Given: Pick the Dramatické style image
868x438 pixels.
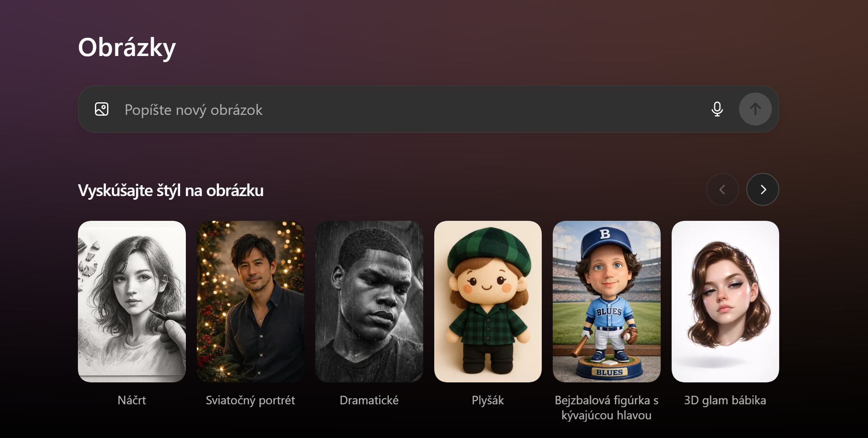Looking at the screenshot, I should tap(369, 301).
